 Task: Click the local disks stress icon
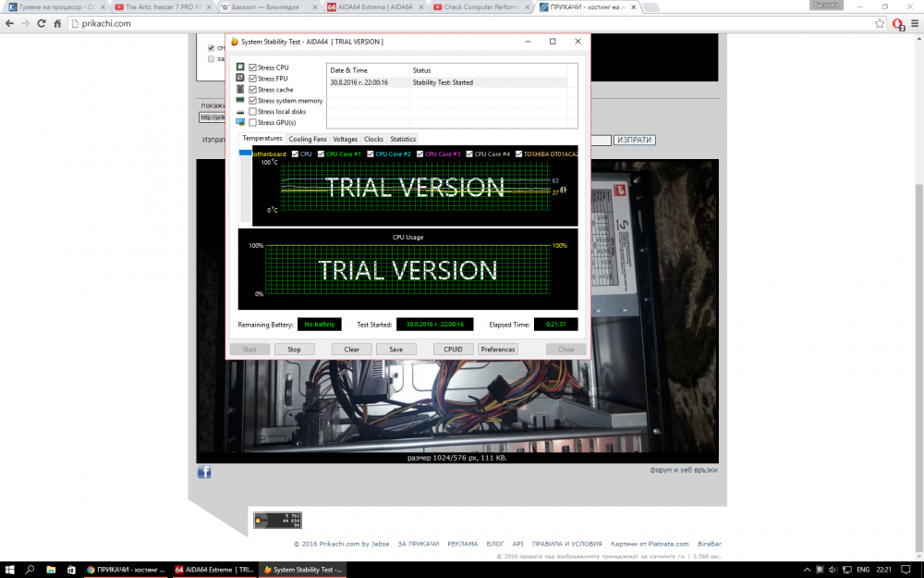click(240, 112)
